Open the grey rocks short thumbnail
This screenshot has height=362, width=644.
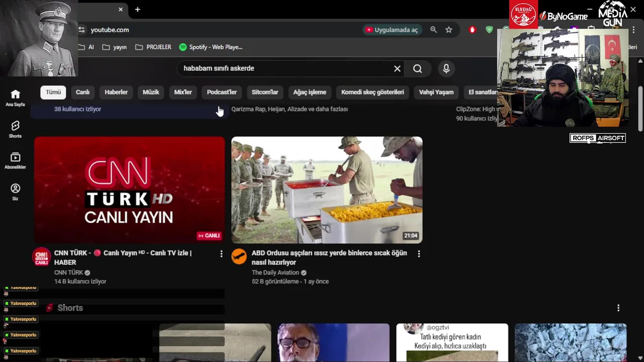click(x=571, y=342)
